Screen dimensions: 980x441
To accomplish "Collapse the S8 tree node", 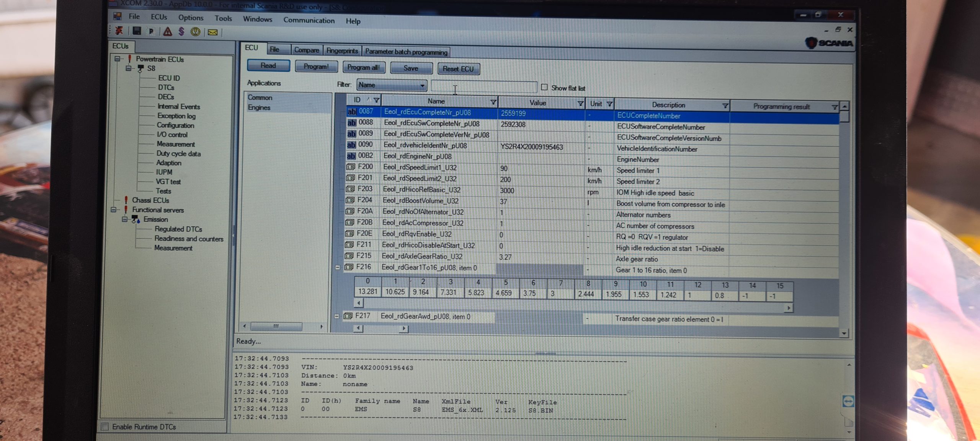I will [x=129, y=68].
